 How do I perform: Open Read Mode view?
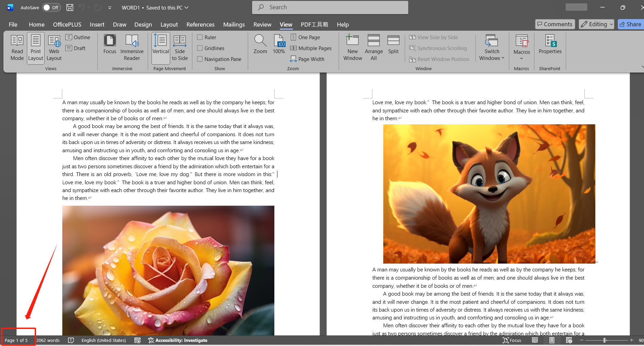[17, 48]
